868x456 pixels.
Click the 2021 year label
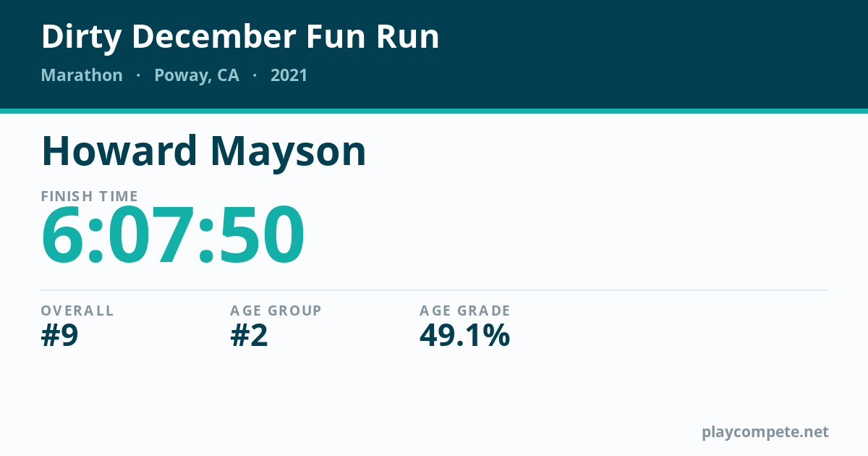pos(289,75)
